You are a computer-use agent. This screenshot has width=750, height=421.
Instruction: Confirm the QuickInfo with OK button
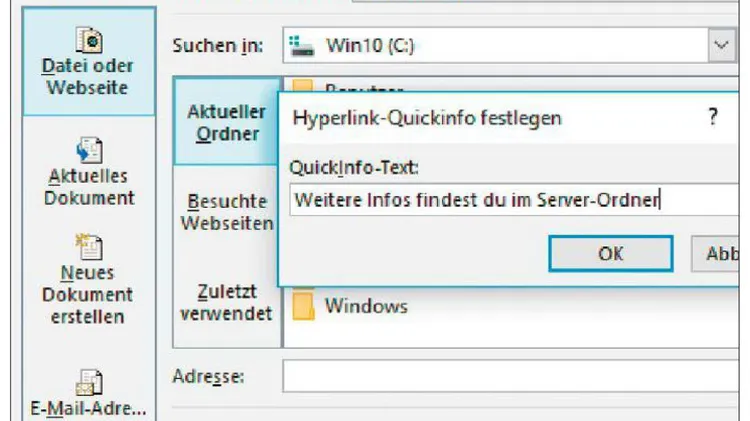pos(611,254)
